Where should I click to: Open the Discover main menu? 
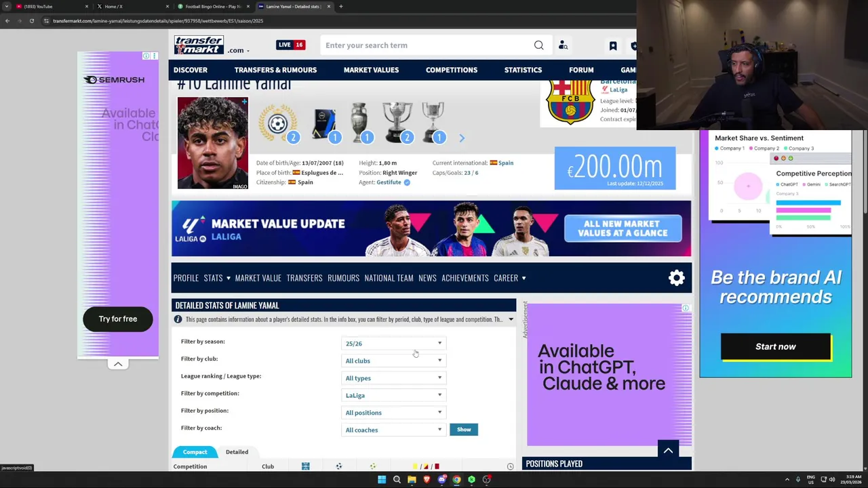191,70
